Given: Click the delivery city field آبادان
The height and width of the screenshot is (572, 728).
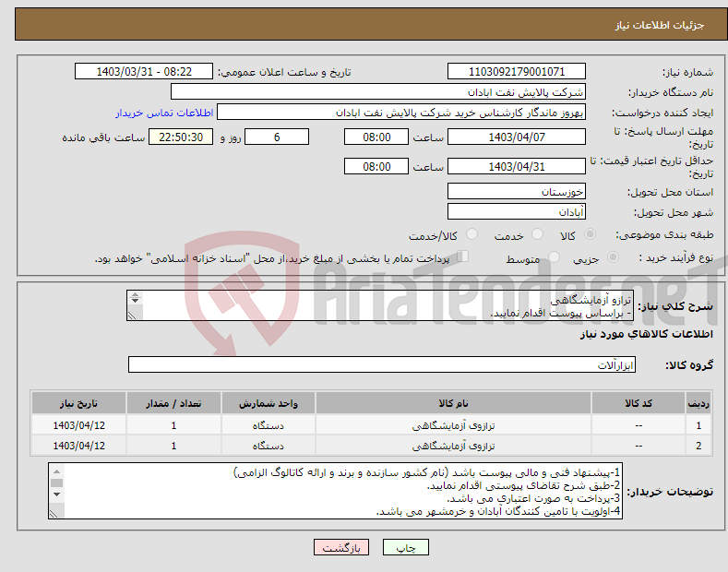Looking at the screenshot, I should [x=517, y=211].
